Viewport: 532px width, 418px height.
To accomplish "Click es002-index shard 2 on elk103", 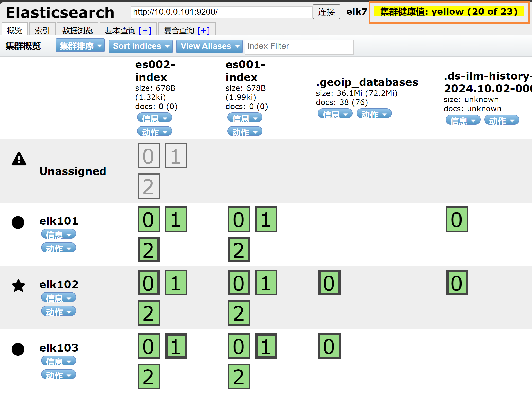I will (149, 376).
